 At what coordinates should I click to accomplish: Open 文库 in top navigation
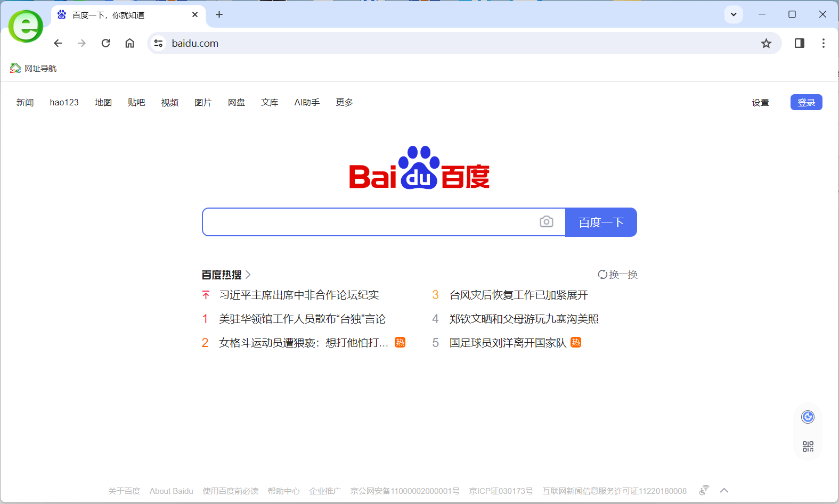270,102
